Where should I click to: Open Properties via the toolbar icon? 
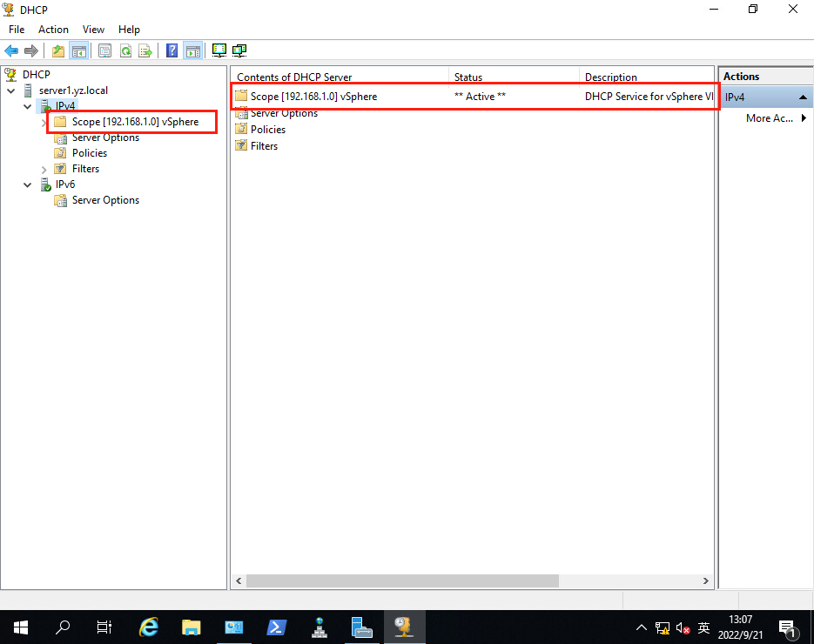(104, 50)
